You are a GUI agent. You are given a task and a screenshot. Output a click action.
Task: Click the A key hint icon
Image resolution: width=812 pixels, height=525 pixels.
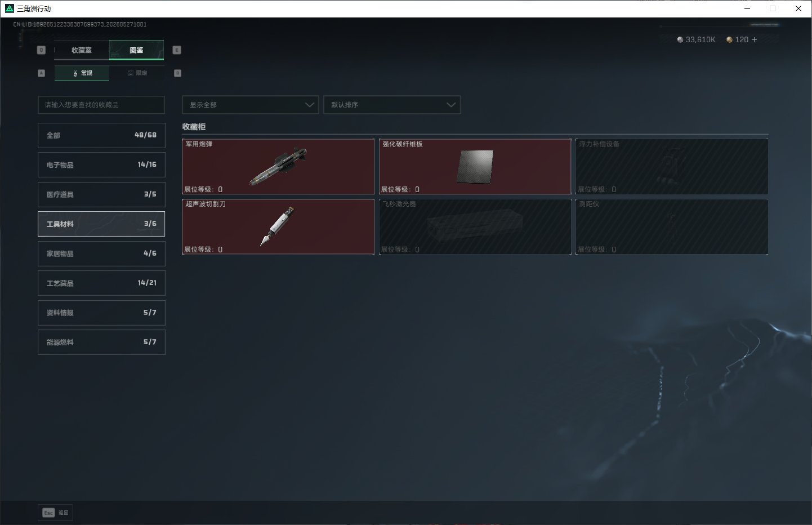point(41,73)
